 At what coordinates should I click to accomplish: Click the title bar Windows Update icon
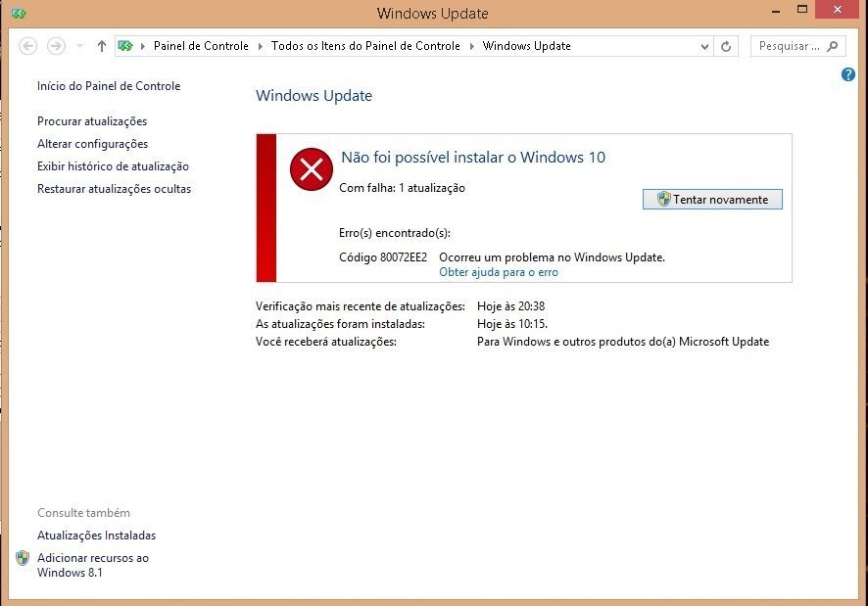pyautogui.click(x=19, y=14)
